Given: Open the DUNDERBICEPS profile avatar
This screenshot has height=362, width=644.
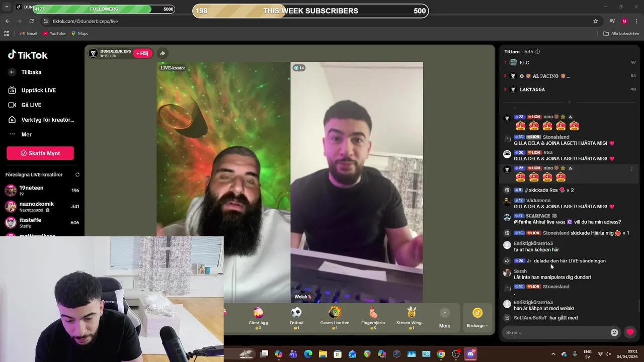Looking at the screenshot, I should [93, 53].
